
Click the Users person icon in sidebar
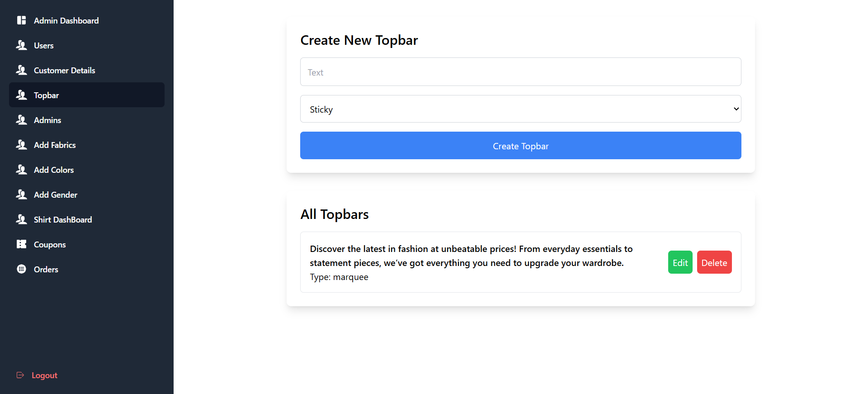21,45
